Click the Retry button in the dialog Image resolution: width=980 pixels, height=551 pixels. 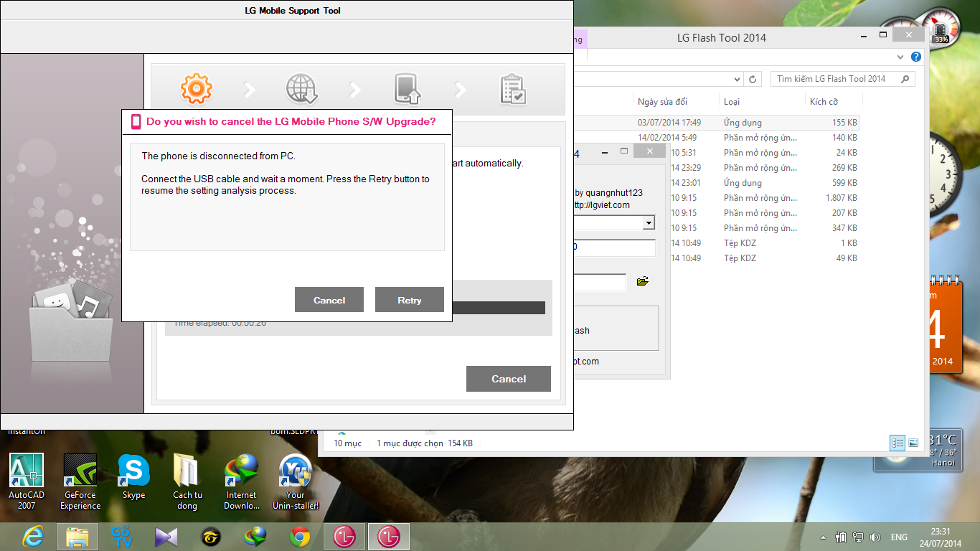tap(410, 300)
